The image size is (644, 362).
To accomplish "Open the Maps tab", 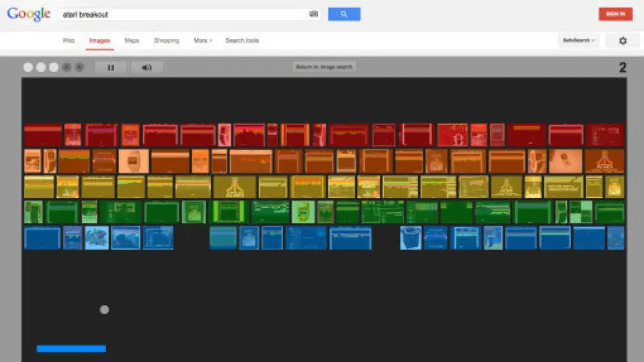I will (x=132, y=40).
